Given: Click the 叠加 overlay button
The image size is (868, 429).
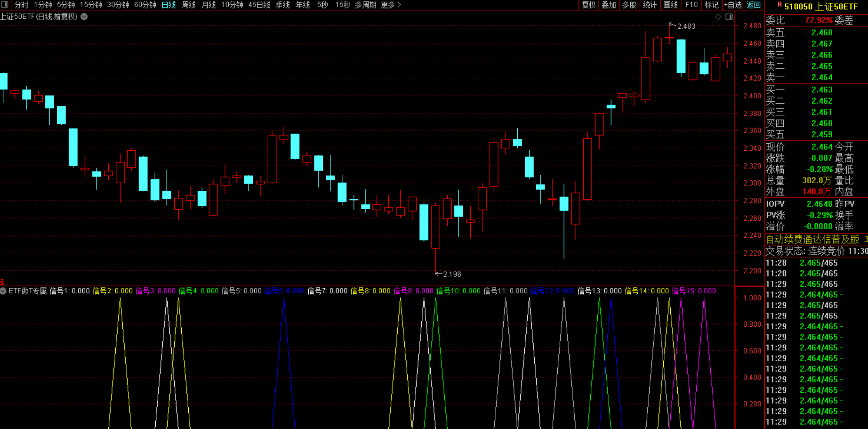Looking at the screenshot, I should [609, 5].
